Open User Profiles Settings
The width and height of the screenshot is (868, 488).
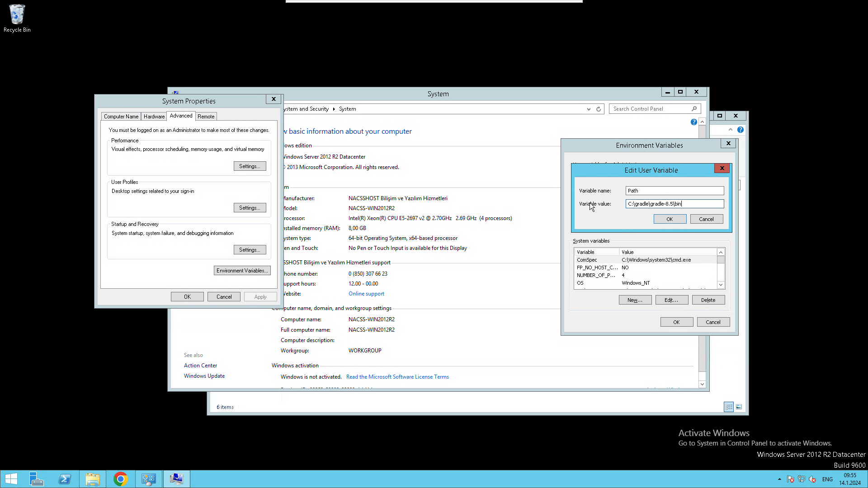(x=250, y=208)
